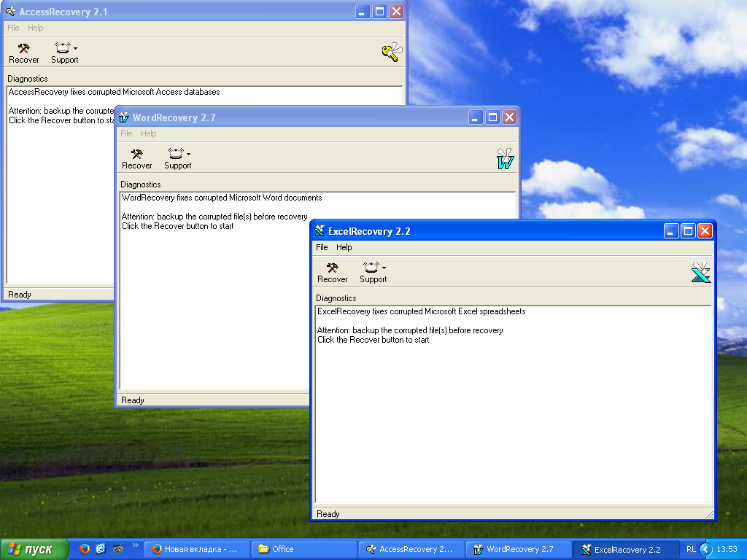Click the ExcelRecovery X logo icon
This screenshot has width=747, height=560.
[x=700, y=272]
